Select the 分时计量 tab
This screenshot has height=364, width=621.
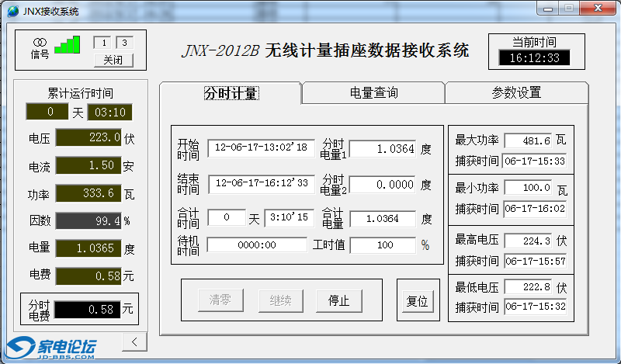tap(231, 93)
